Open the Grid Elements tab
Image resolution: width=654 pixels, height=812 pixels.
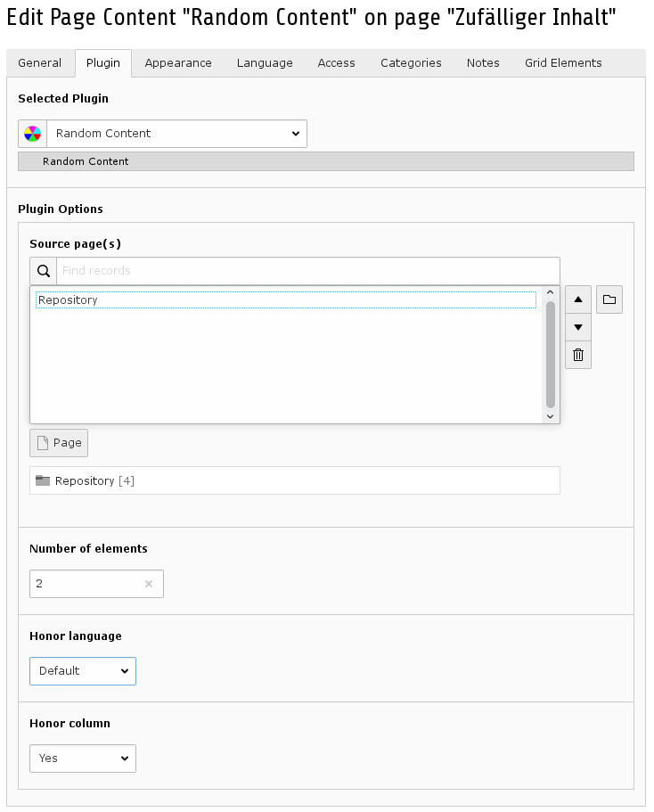(x=563, y=63)
